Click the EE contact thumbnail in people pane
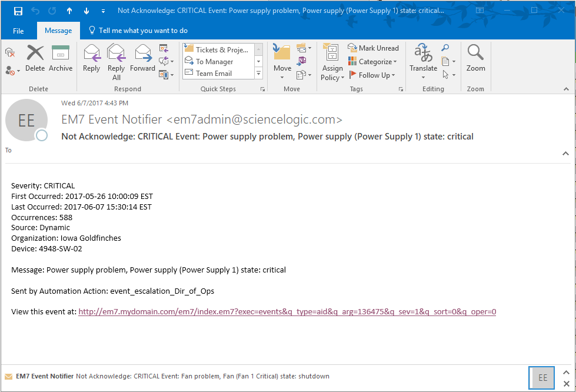Image resolution: width=576 pixels, height=392 pixels. pos(542,378)
